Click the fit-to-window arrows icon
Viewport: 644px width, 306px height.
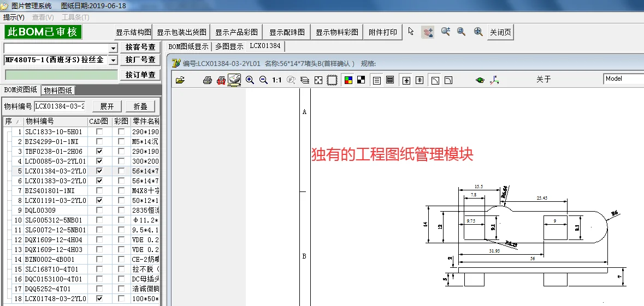pyautogui.click(x=318, y=80)
